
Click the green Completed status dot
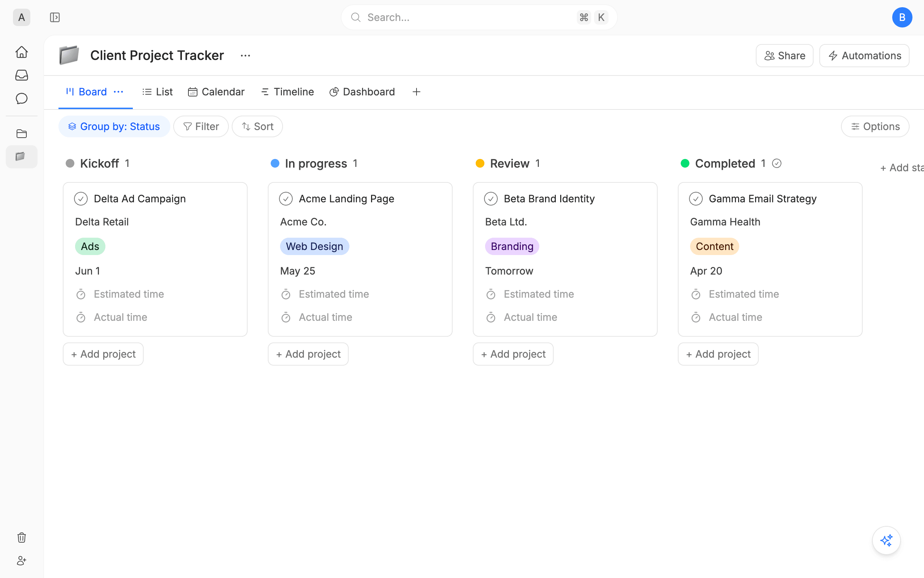(685, 164)
